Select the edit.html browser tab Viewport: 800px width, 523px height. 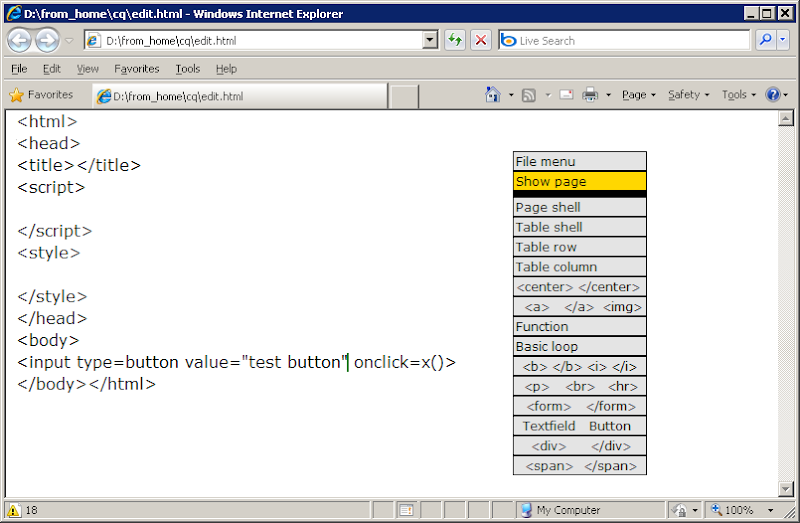(240, 96)
